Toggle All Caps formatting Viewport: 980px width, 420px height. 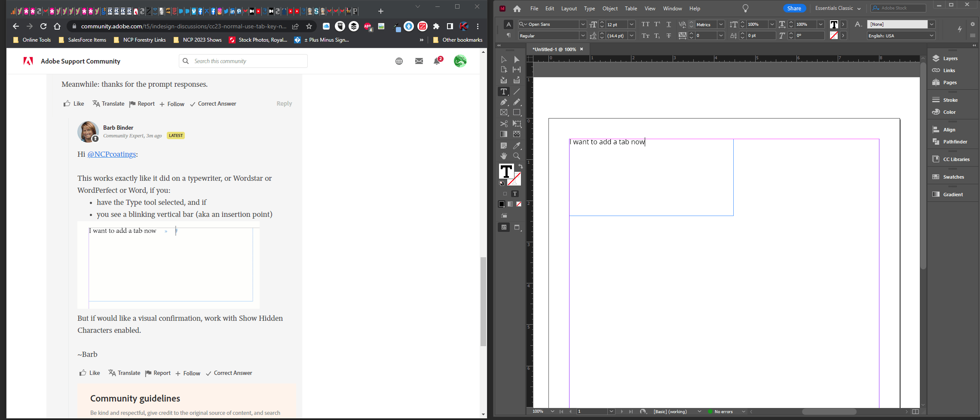645,24
